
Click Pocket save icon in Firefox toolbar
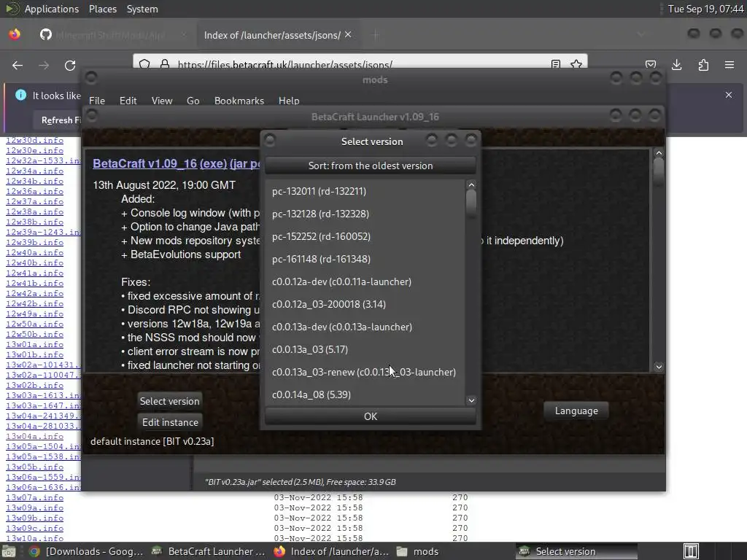click(x=650, y=65)
